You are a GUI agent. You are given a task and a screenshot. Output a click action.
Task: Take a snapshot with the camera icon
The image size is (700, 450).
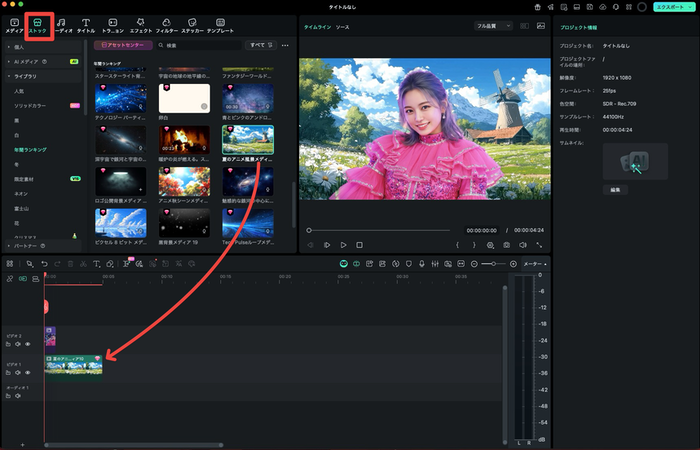click(x=507, y=244)
